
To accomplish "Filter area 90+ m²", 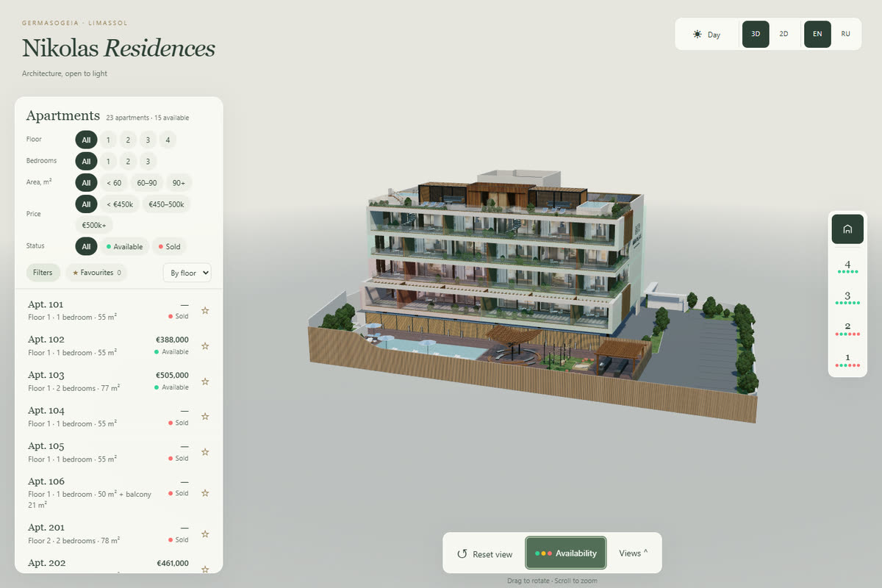I will point(179,183).
